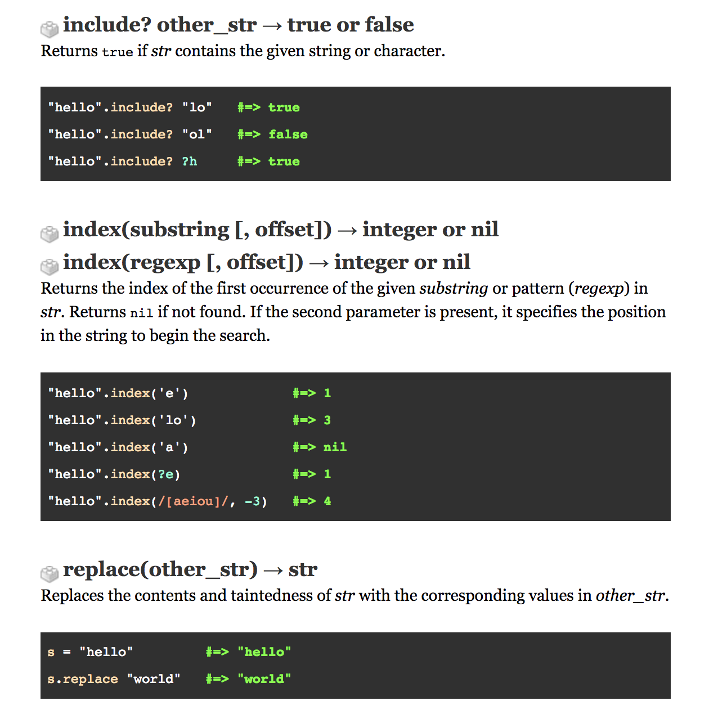Viewport: 709px width, 728px height.
Task: Click the cube icon beside index(substring) heading
Action: 50,233
